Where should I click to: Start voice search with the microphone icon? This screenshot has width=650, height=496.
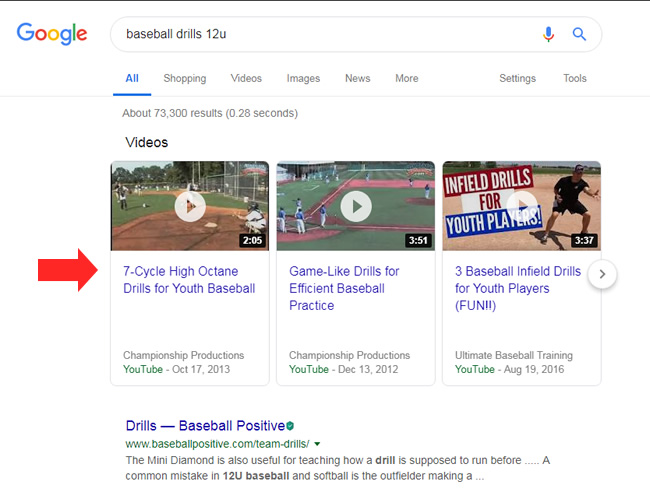click(x=548, y=34)
